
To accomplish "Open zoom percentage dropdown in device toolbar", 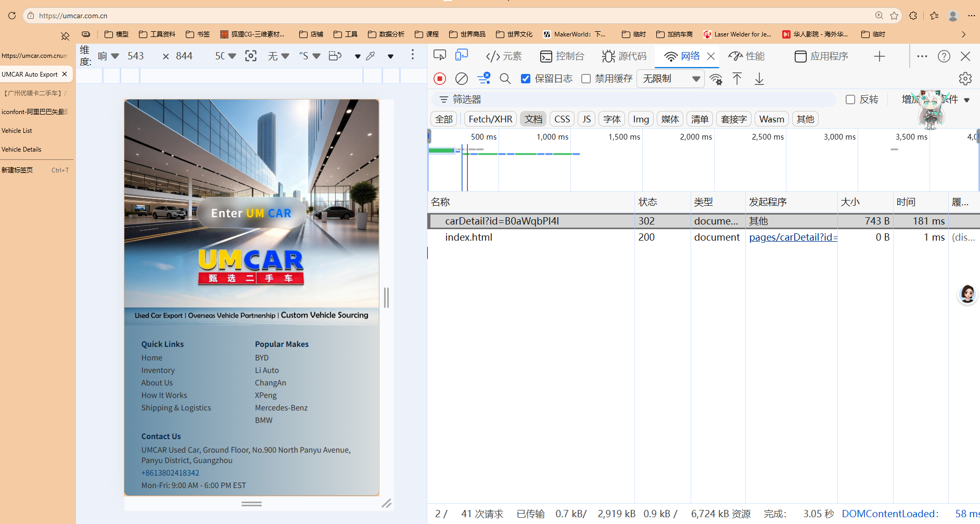I will [225, 56].
